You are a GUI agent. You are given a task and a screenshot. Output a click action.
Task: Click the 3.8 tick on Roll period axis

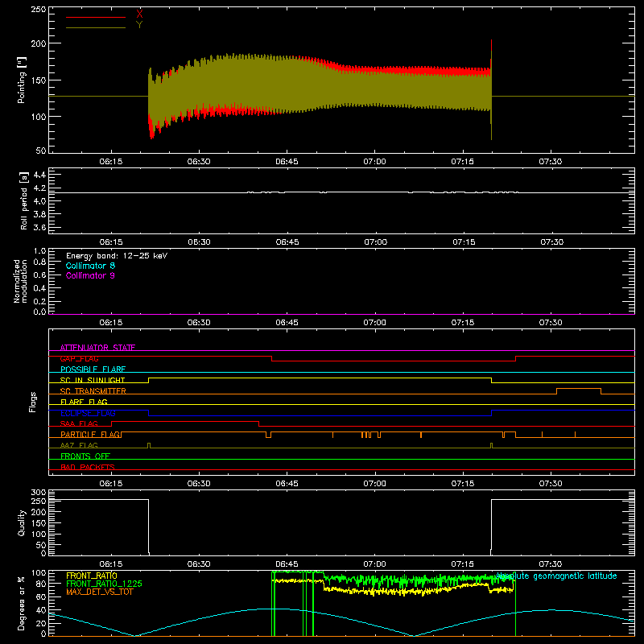point(39,214)
